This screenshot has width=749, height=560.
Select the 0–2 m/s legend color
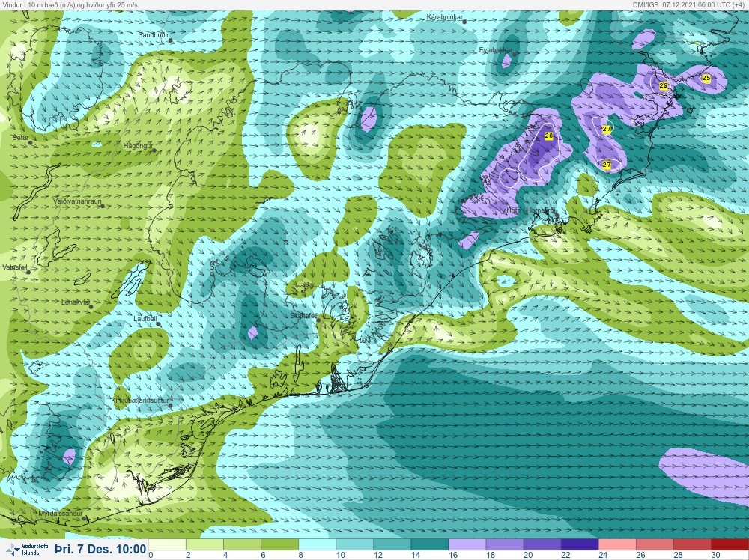tap(167, 545)
